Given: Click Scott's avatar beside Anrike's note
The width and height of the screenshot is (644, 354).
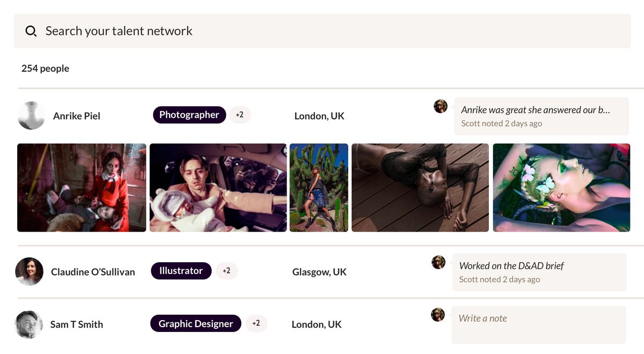Looking at the screenshot, I should coord(441,106).
